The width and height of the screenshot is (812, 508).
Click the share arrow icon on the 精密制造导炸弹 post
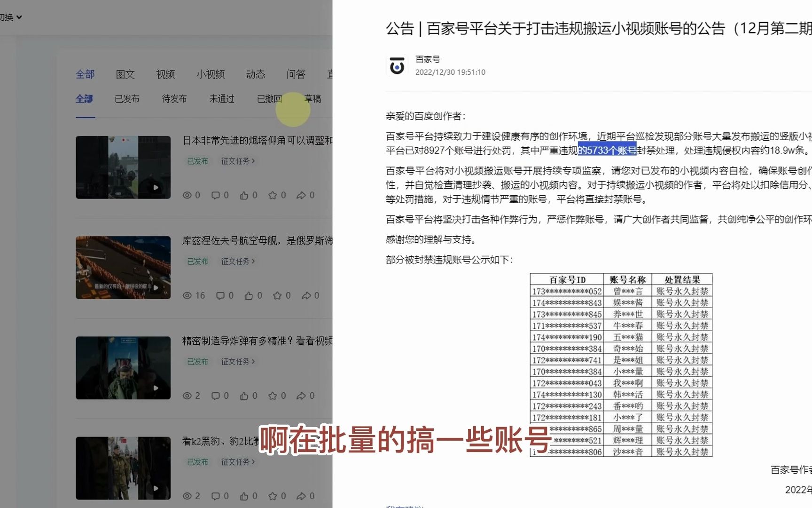(301, 396)
